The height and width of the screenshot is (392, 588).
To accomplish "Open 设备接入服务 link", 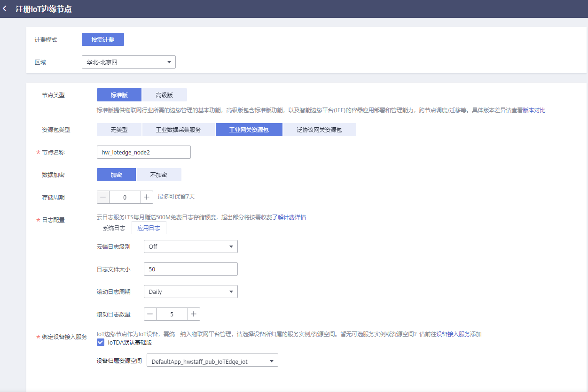I will point(453,334).
